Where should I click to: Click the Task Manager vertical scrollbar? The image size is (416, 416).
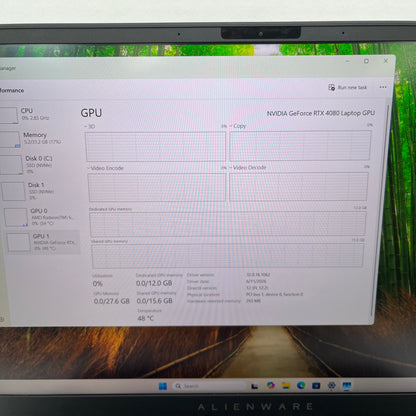click(380, 210)
